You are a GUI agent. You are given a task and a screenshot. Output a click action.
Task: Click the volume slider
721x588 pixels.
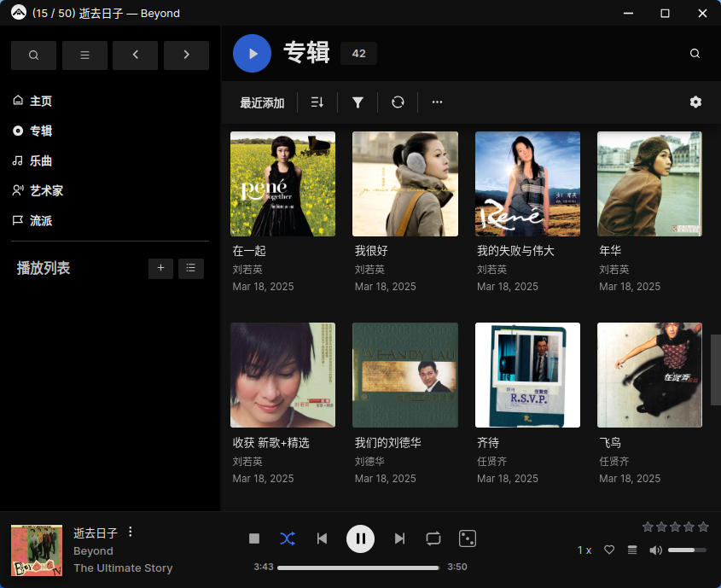coord(687,550)
